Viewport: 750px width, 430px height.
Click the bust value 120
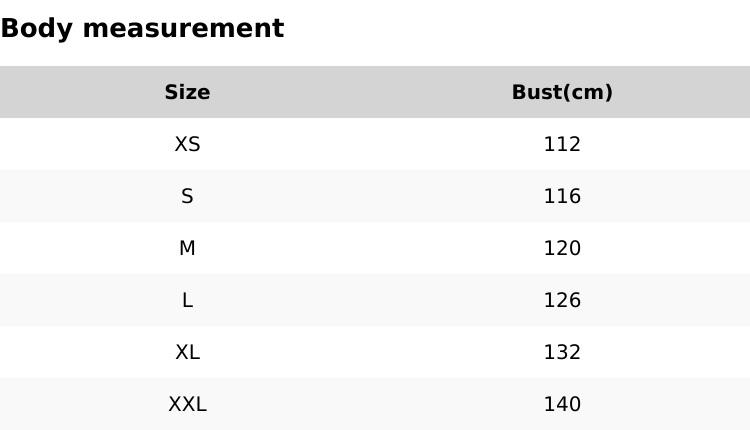[562, 248]
